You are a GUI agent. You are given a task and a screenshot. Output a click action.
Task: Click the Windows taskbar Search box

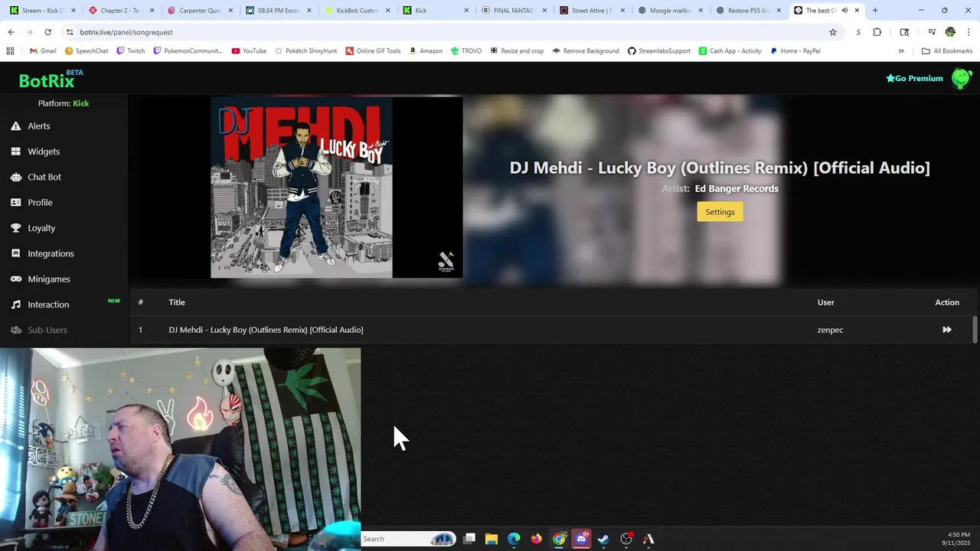pyautogui.click(x=408, y=539)
